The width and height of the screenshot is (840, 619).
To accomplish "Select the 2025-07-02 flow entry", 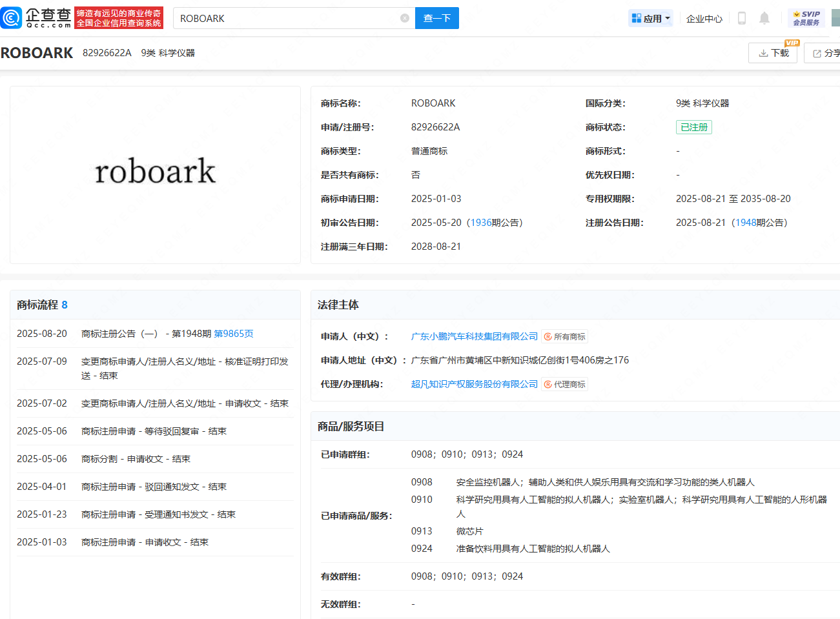I will 155,403.
